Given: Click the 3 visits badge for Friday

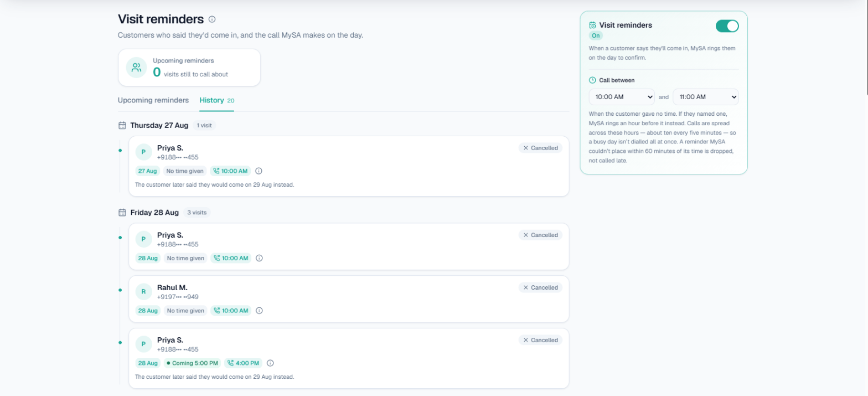Looking at the screenshot, I should point(196,213).
